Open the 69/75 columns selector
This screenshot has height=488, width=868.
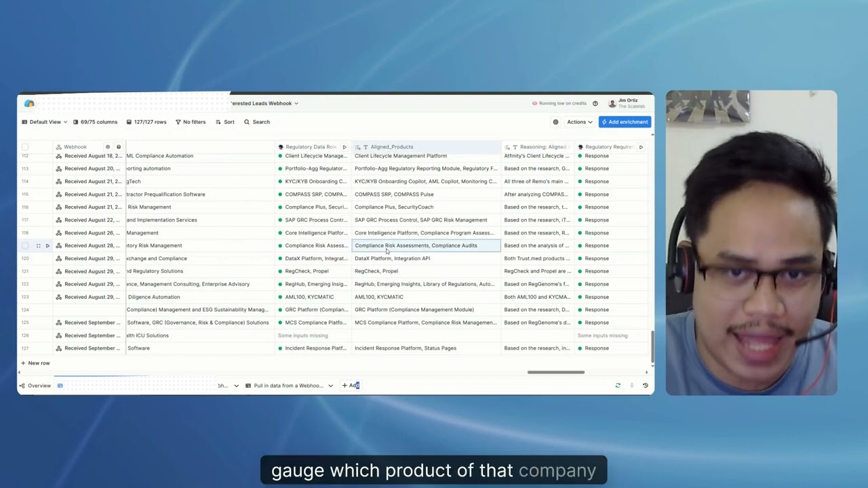coord(95,122)
